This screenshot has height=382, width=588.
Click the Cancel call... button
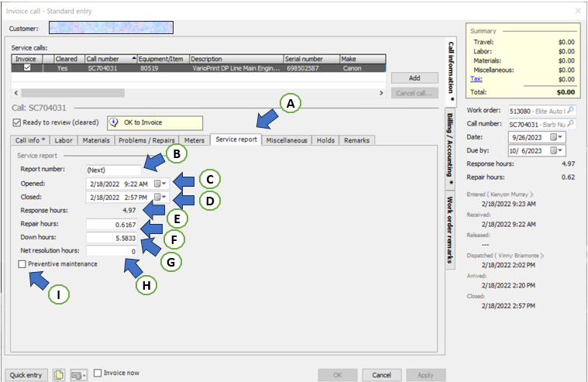point(414,93)
